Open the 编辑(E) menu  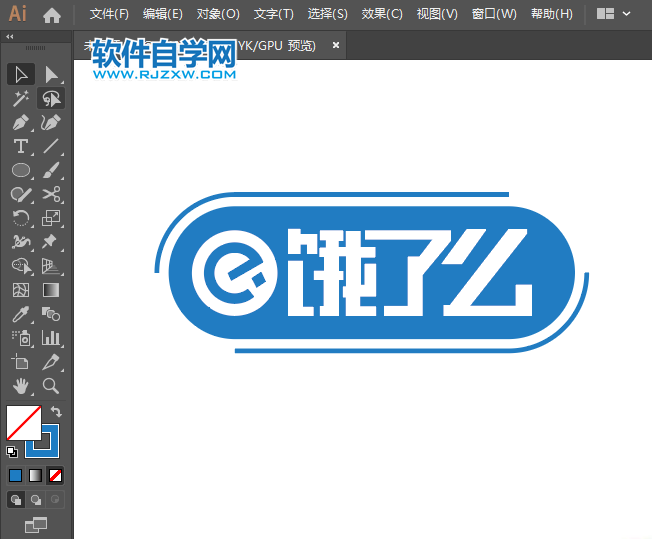coord(163,15)
